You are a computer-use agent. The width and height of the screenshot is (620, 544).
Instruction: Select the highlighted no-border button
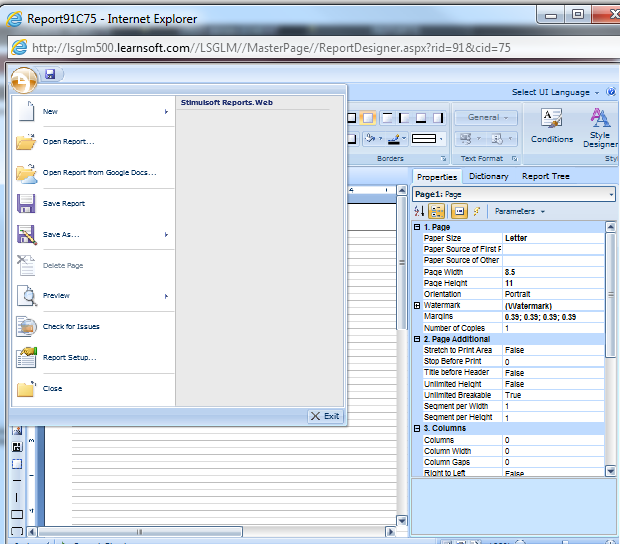tap(368, 118)
